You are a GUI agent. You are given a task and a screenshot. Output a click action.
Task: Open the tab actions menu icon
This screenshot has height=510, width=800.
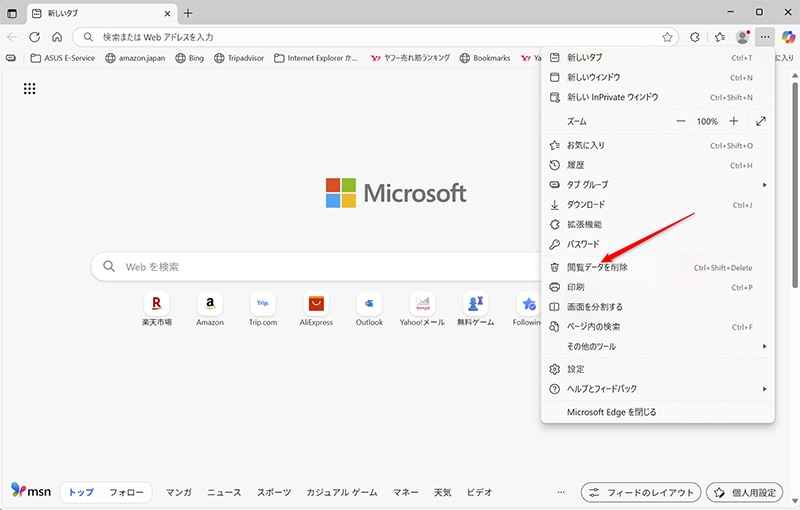tap(12, 13)
